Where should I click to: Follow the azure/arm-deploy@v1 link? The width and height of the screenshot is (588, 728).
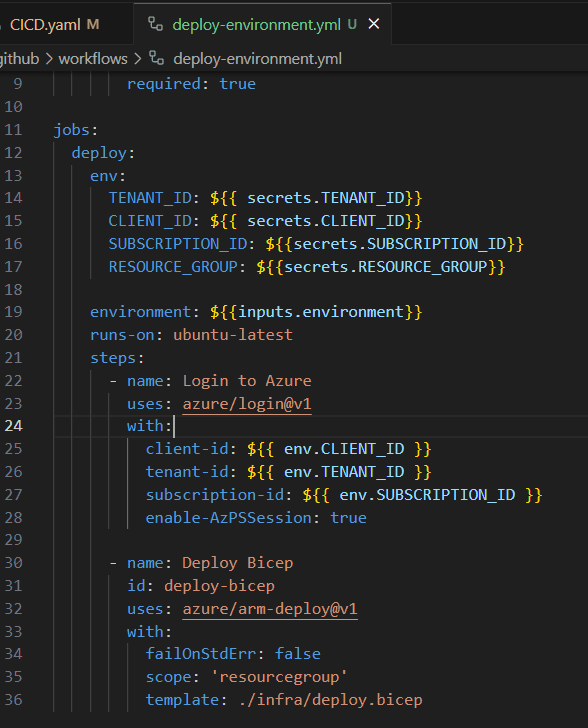click(x=270, y=608)
